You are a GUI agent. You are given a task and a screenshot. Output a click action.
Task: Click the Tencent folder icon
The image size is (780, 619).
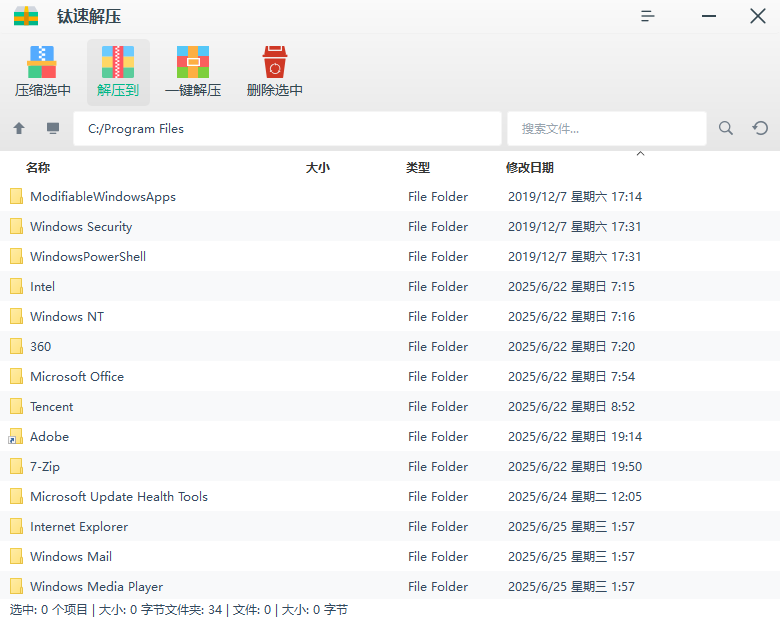[x=16, y=406]
